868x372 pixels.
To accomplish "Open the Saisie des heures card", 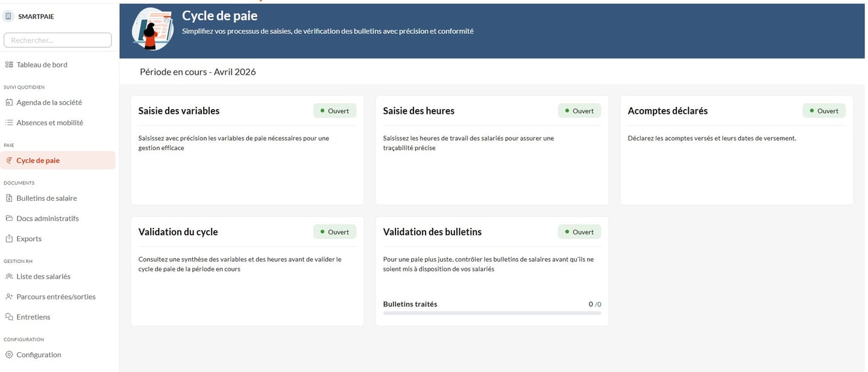I will [x=419, y=111].
